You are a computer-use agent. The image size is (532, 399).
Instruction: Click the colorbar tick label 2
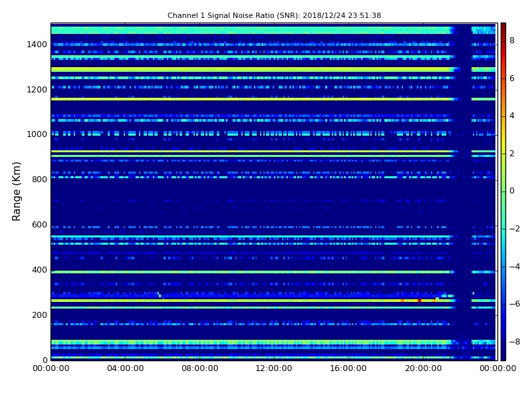(512, 154)
